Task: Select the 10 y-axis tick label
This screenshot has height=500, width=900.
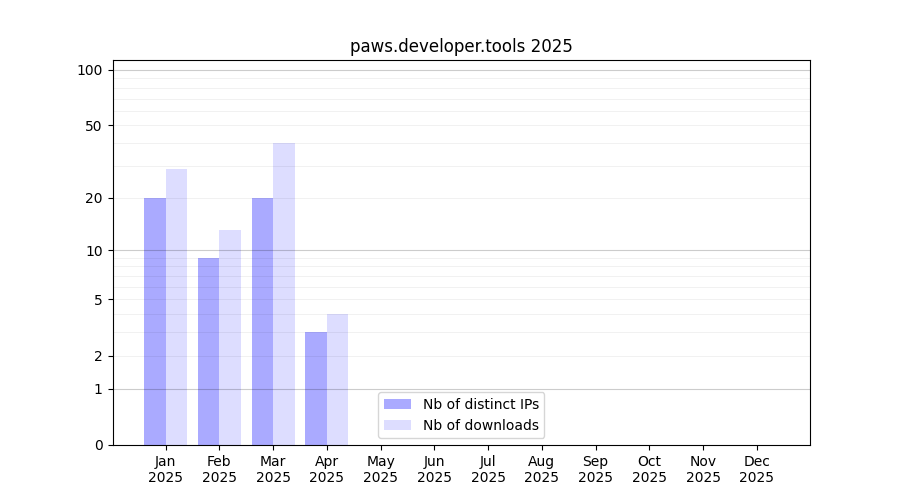Action: tap(94, 250)
